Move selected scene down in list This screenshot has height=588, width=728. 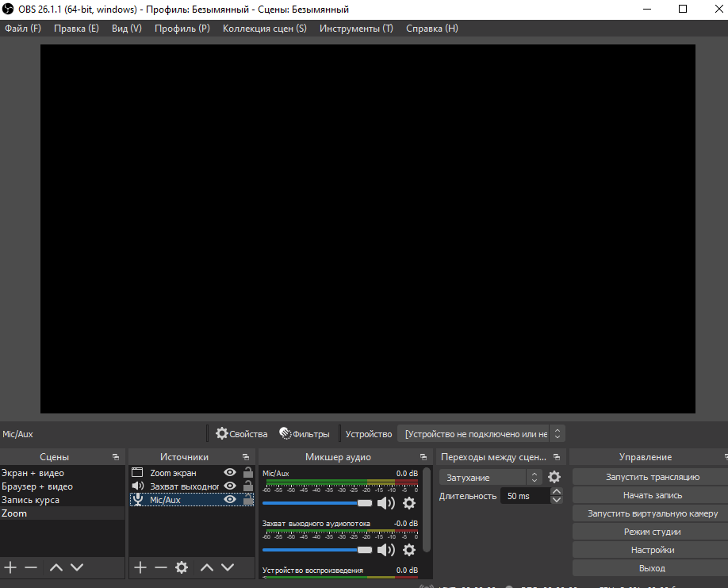click(77, 567)
